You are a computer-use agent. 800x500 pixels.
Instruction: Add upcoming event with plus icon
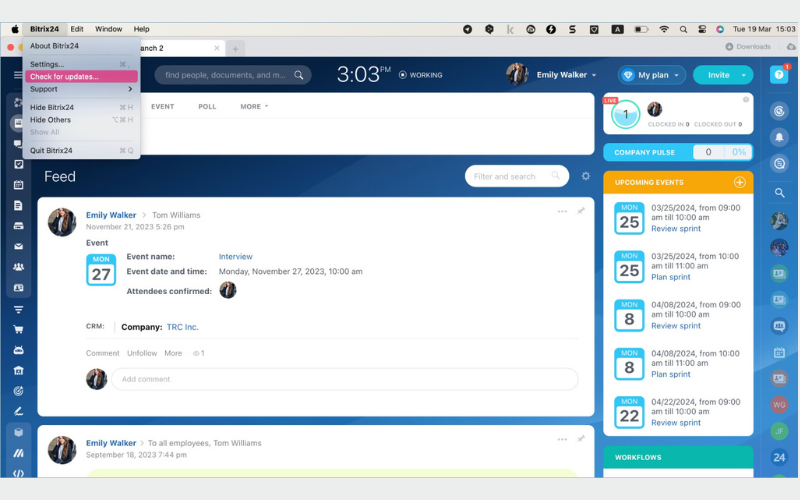point(739,182)
